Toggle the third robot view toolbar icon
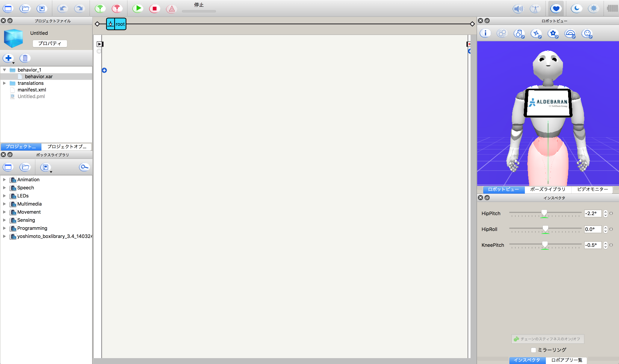 click(519, 34)
